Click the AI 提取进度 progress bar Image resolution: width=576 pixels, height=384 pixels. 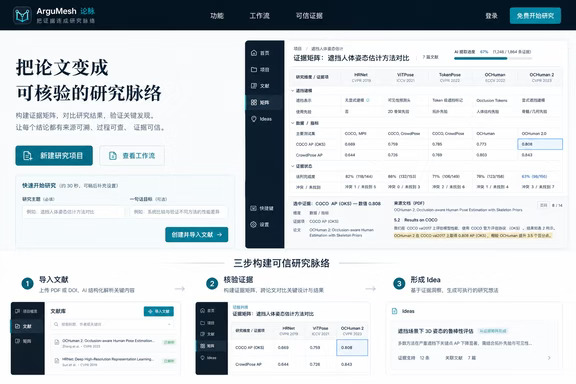pos(492,58)
